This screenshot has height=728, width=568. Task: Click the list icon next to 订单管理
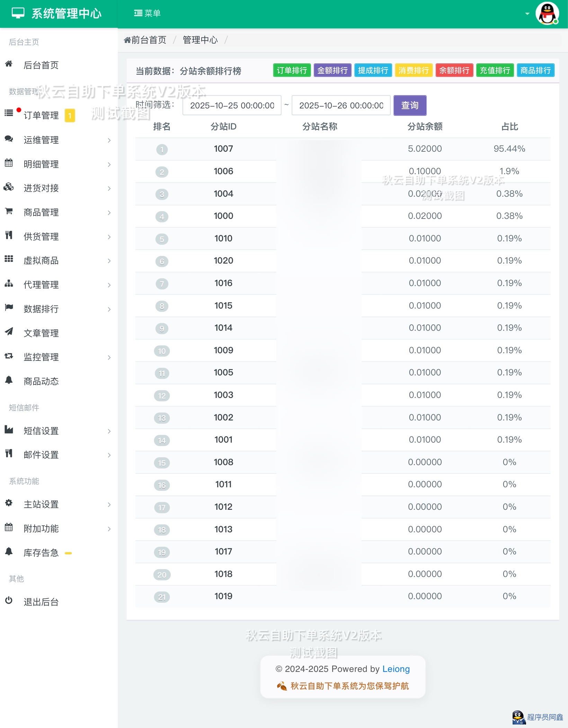pyautogui.click(x=9, y=113)
